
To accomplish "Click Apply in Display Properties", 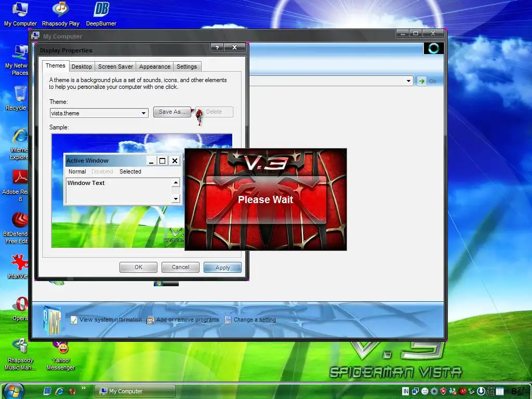I will pyautogui.click(x=222, y=268).
